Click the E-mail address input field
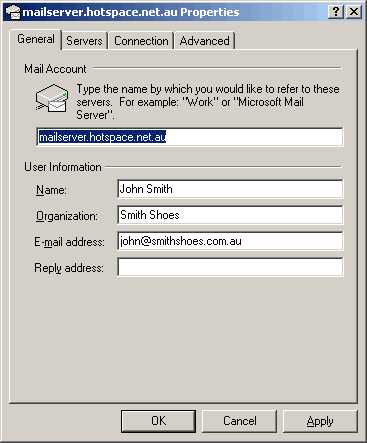 [230, 241]
